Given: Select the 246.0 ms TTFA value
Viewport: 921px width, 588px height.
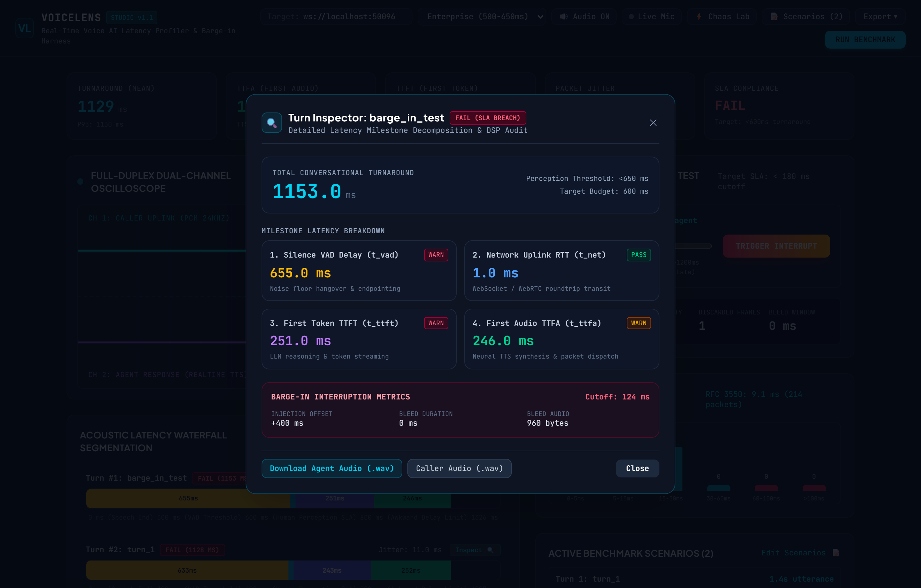Looking at the screenshot, I should point(503,341).
